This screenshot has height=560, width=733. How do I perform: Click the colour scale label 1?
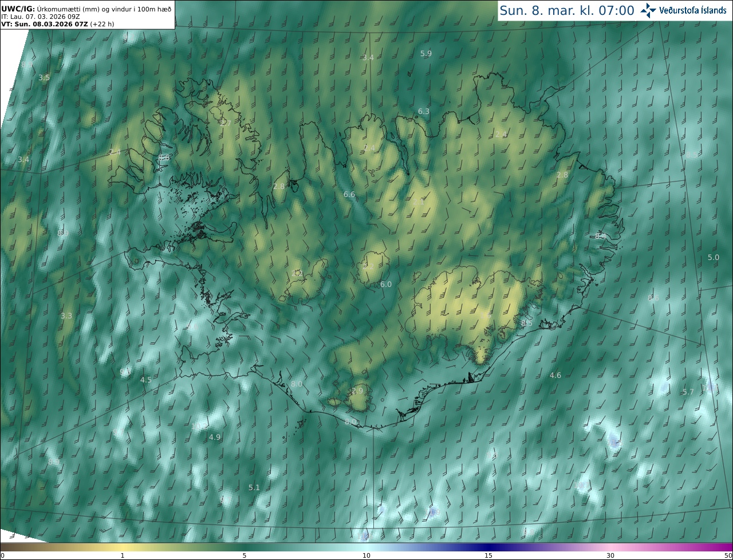pos(122,556)
